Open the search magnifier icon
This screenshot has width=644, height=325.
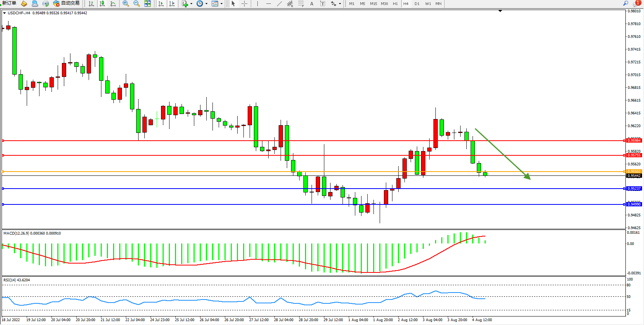(x=625, y=3)
